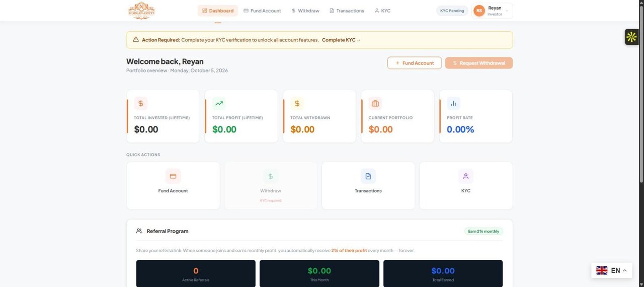
Task: Select the Current Portfolio $0.00 value
Action: point(380,129)
